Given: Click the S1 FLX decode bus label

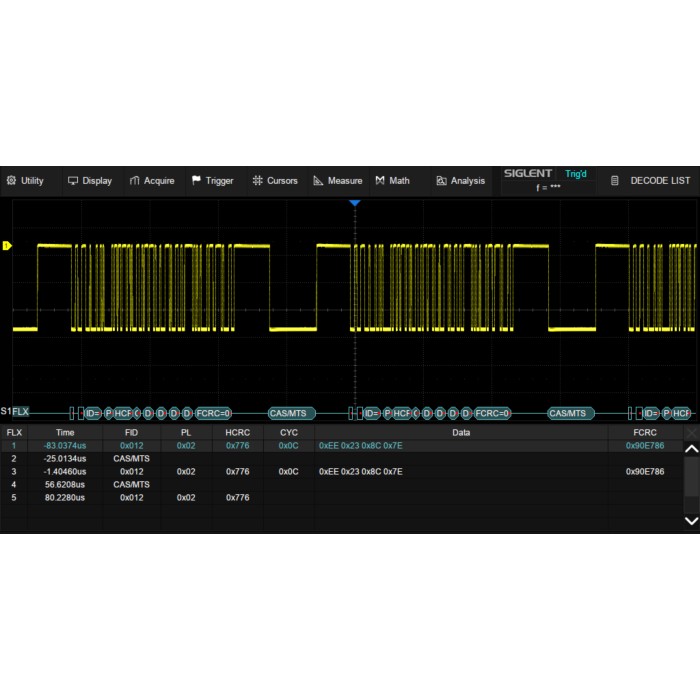Looking at the screenshot, I should coord(16,412).
